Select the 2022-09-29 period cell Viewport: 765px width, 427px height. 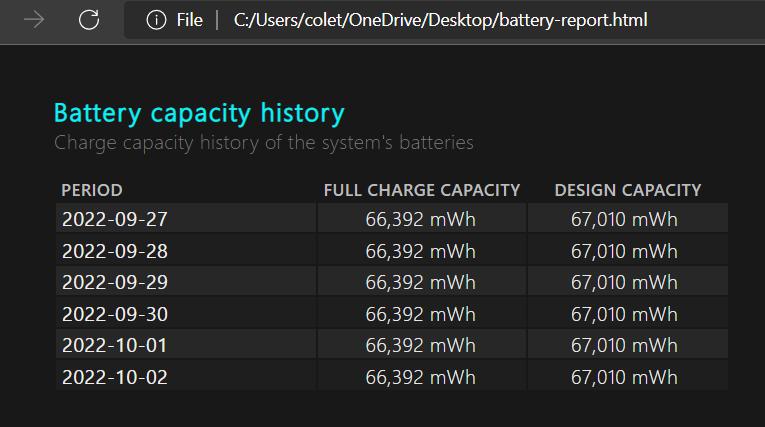click(x=115, y=283)
